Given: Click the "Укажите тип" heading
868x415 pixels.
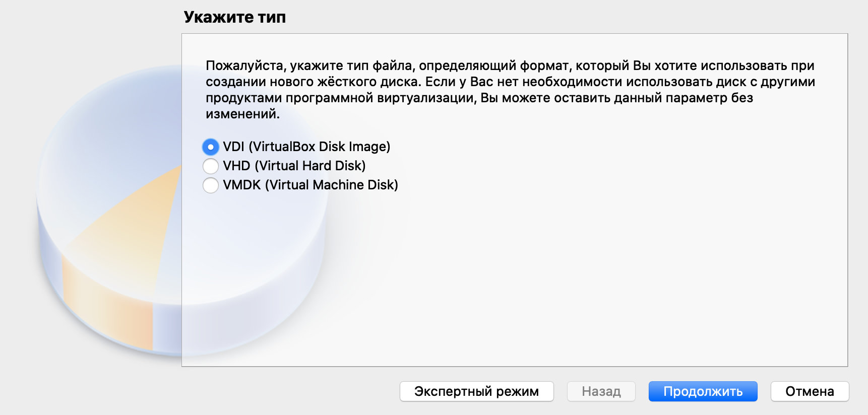Looking at the screenshot, I should coord(235,17).
